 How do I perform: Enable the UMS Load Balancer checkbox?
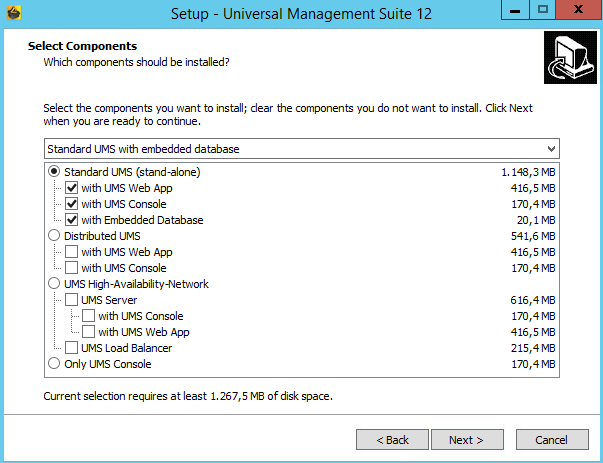(72, 348)
